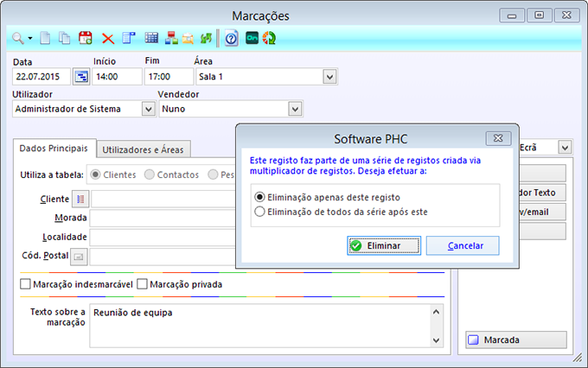Open the table grid view icon
This screenshot has width=588, height=368.
click(x=151, y=38)
